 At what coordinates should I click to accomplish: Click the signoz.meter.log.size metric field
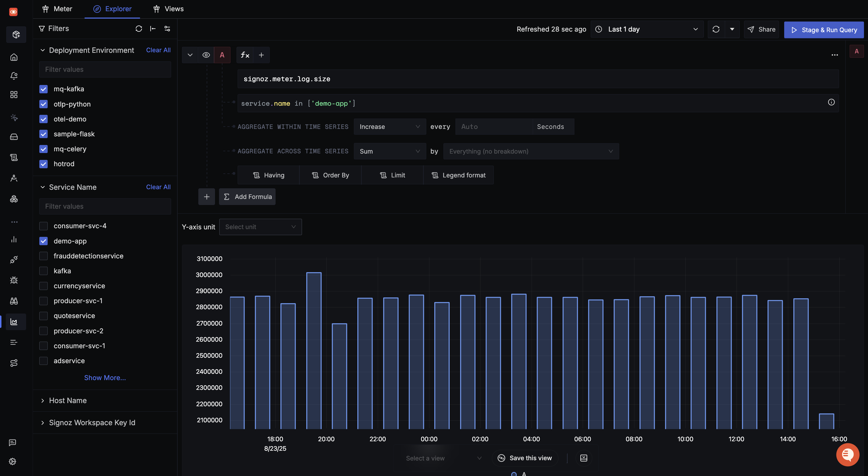[x=538, y=79]
